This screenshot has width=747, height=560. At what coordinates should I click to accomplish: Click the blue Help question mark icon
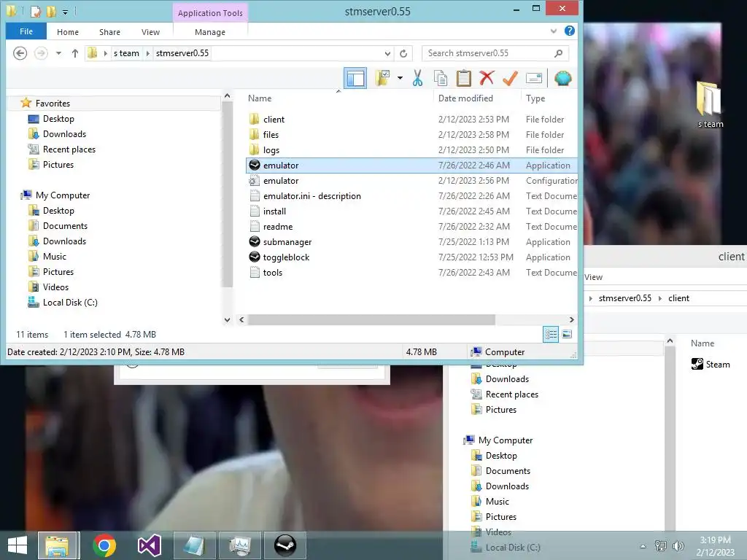(569, 31)
